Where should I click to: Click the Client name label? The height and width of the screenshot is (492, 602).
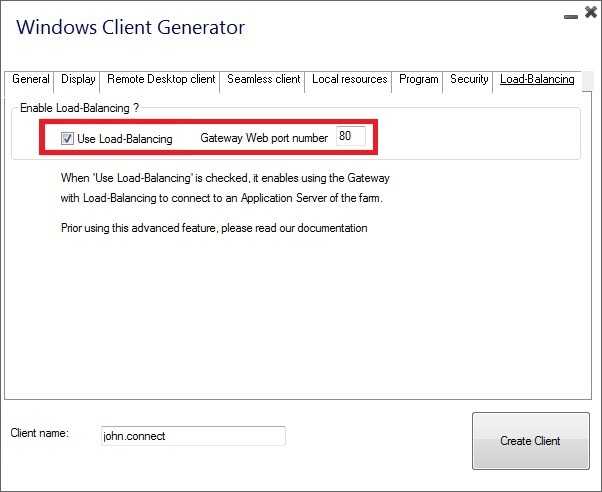[39, 433]
